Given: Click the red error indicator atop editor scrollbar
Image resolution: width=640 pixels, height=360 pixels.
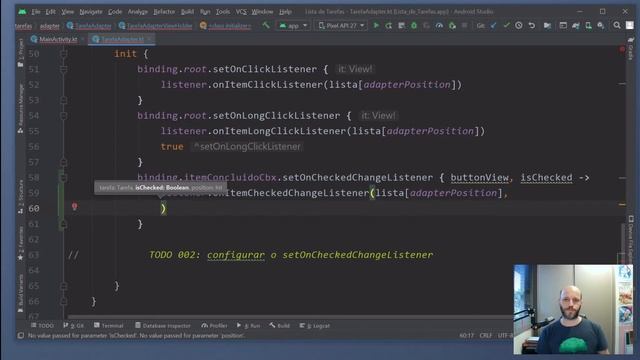Looking at the screenshot, I should pyautogui.click(x=622, y=49).
